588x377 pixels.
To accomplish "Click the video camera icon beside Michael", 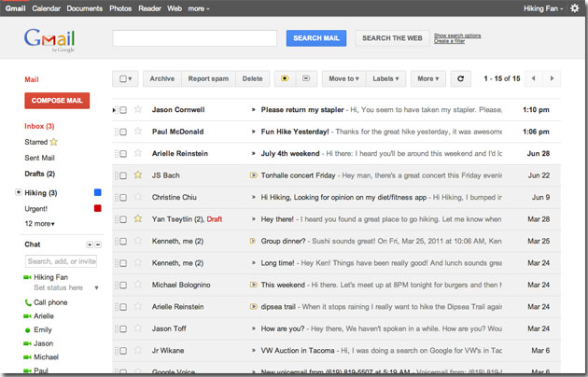I will pos(27,357).
